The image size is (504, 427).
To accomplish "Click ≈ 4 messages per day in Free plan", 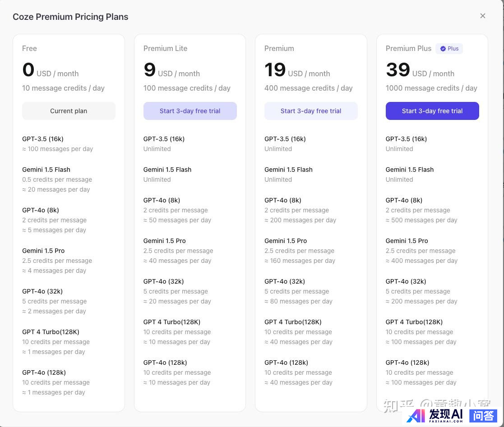I will pos(54,271).
